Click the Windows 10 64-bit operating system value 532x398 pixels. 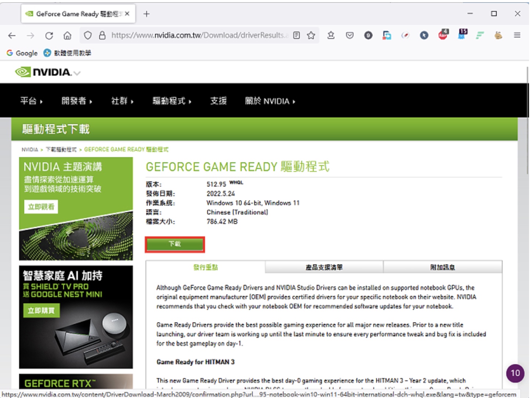click(x=253, y=203)
